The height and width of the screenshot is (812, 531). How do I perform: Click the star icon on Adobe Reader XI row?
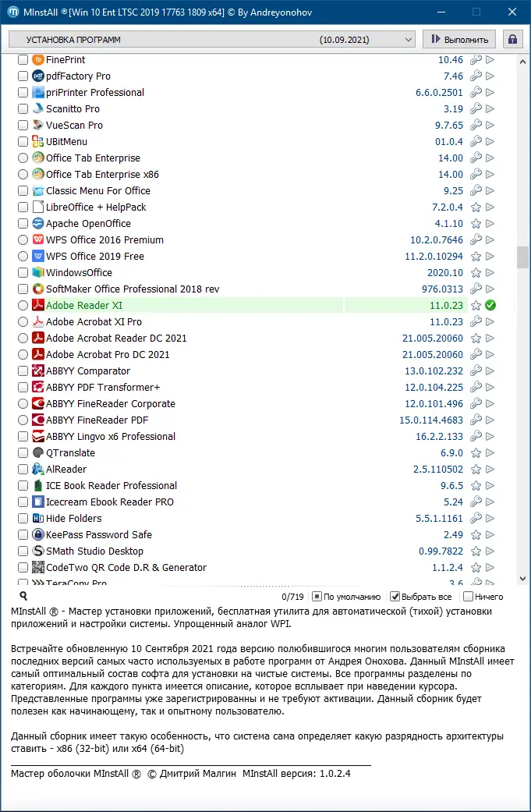[x=476, y=306]
